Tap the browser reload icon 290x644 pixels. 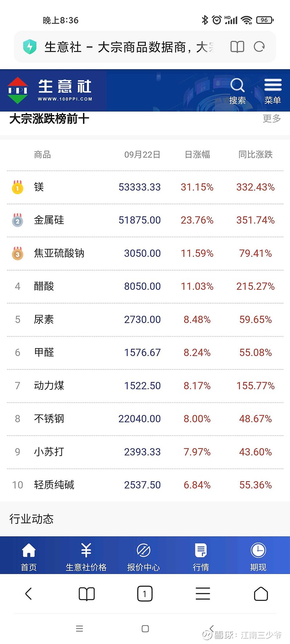(x=259, y=47)
